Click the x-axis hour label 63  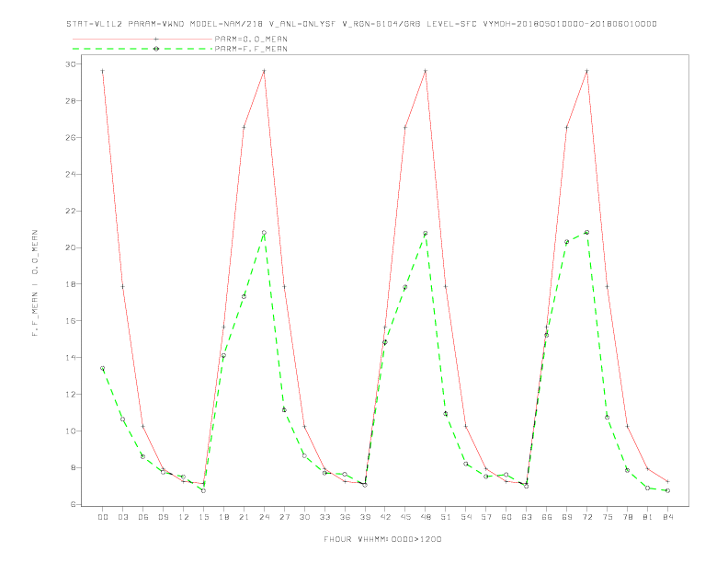coord(527,517)
